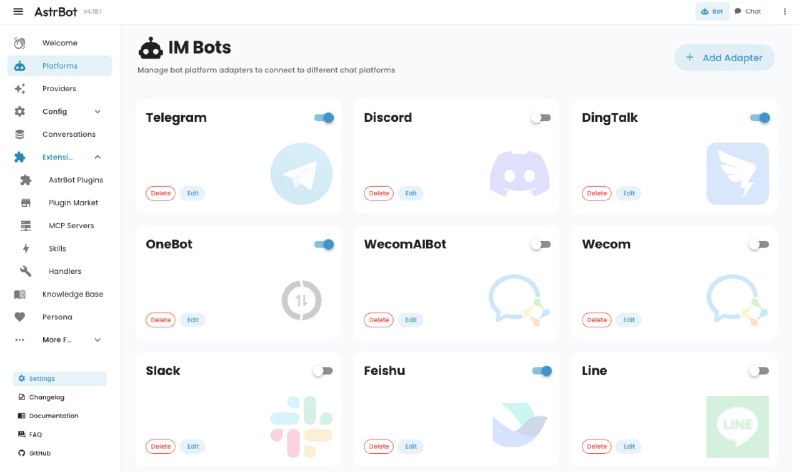Click the ellipsis More Features icon

point(19,340)
